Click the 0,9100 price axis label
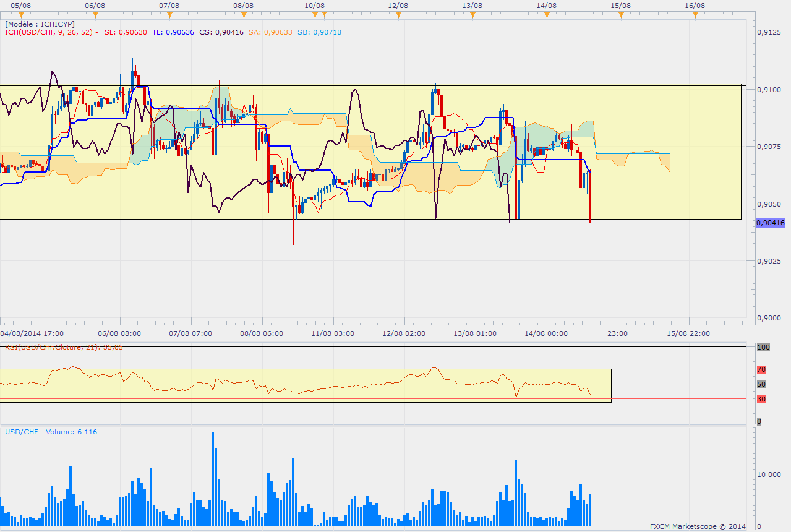The width and height of the screenshot is (791, 532). [x=769, y=90]
